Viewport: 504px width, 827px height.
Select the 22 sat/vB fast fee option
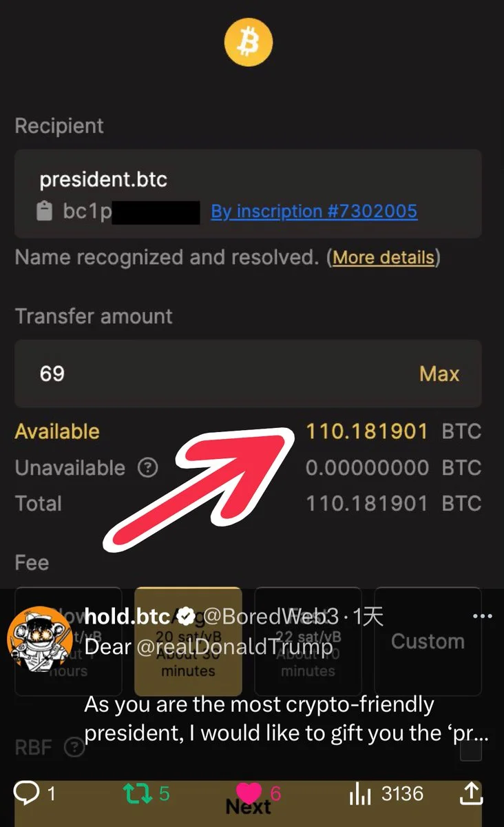308,642
